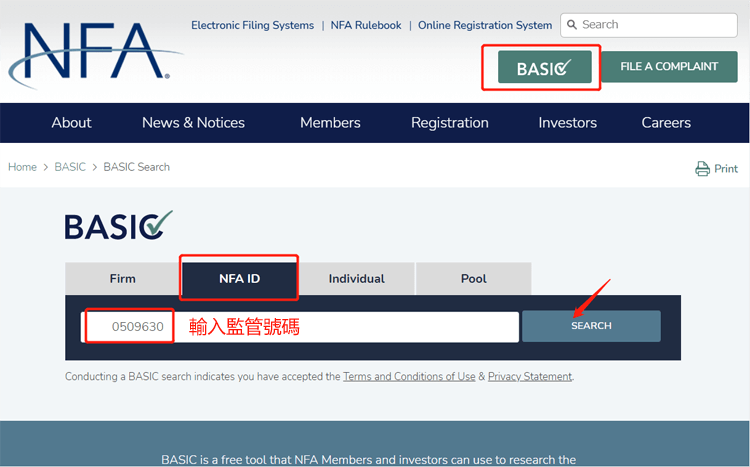This screenshot has width=750, height=467.
Task: Open the Pool tab
Action: [x=473, y=279]
